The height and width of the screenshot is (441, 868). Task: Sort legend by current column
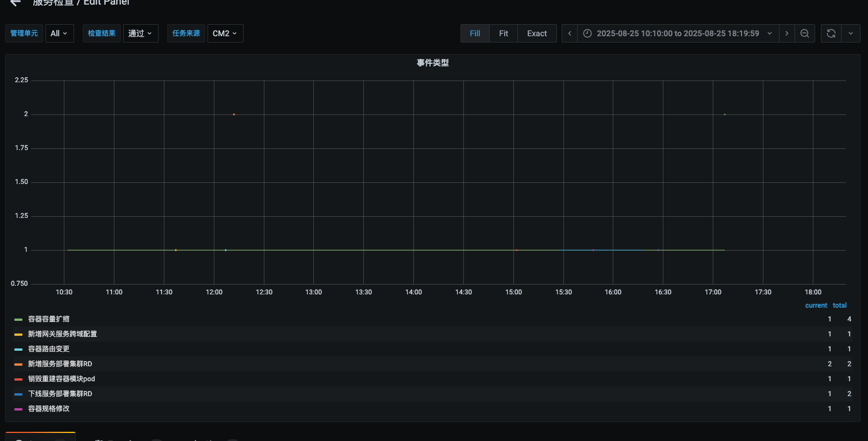816,305
